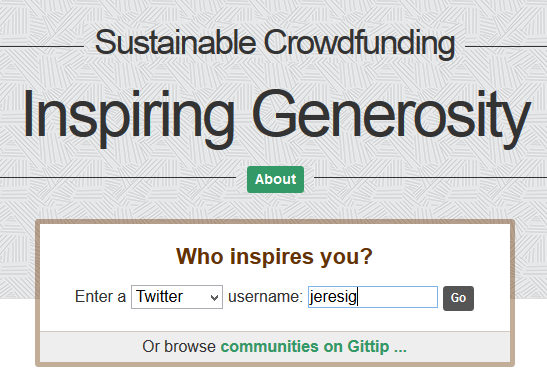
Task: Click the divider line right of About
Action: pyautogui.click(x=430, y=178)
